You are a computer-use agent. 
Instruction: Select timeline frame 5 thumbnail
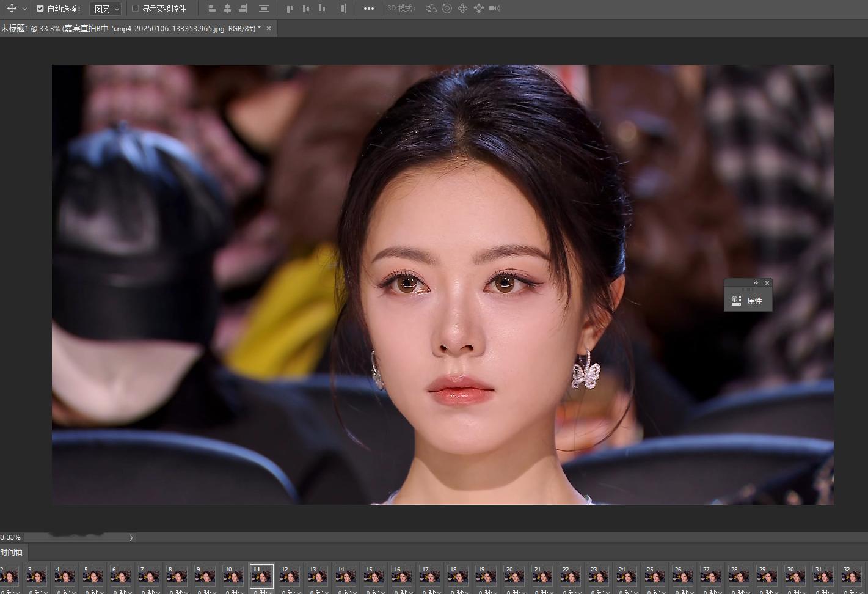click(x=93, y=576)
